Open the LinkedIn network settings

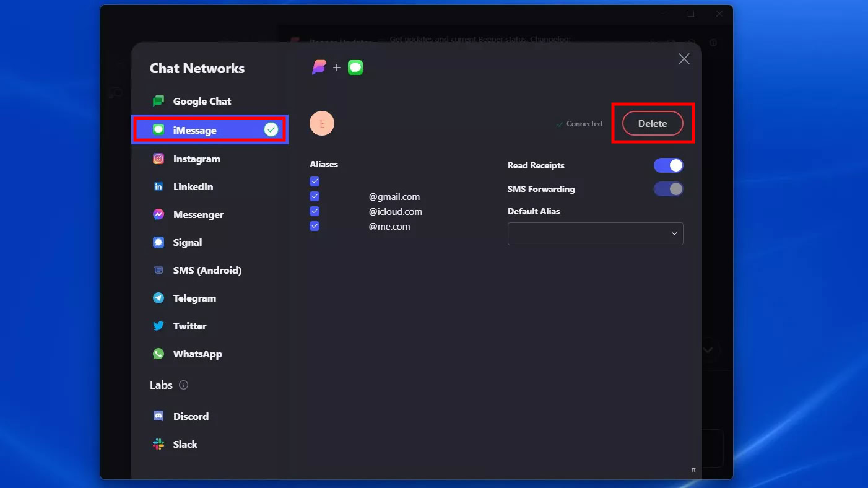[x=209, y=186]
